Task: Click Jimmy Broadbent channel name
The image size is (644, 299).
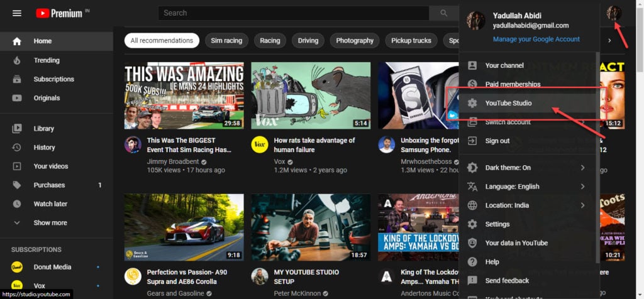Action: click(x=173, y=161)
